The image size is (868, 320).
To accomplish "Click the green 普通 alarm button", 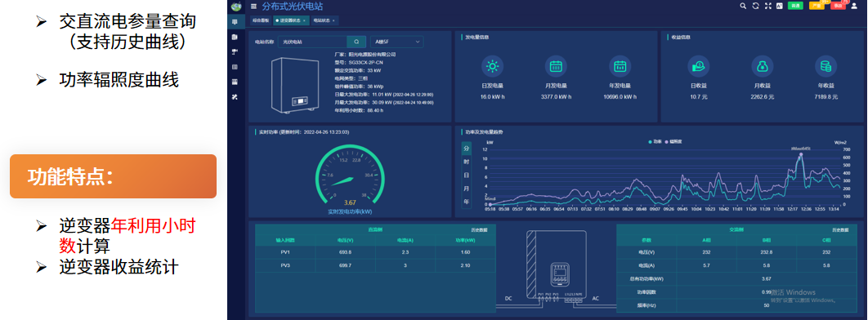I will click(x=795, y=6).
